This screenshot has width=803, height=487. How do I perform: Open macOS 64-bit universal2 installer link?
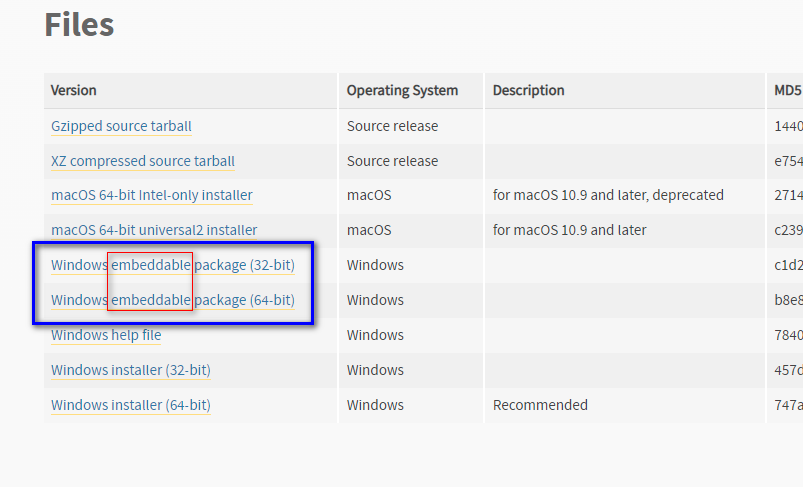[x=154, y=230]
